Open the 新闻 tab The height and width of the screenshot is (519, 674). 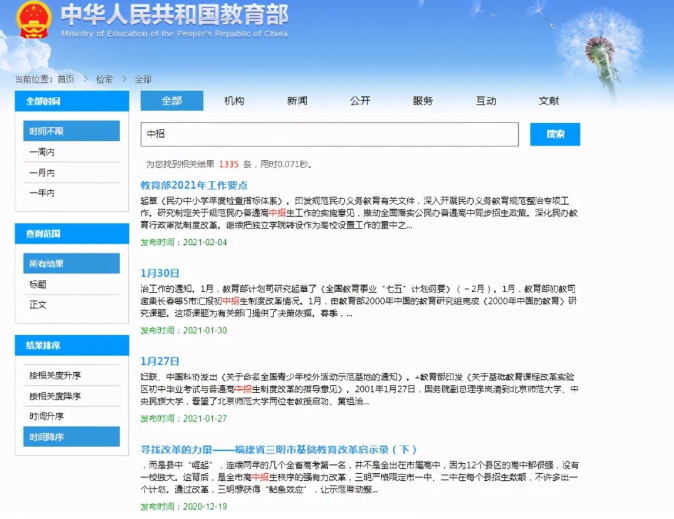(297, 101)
